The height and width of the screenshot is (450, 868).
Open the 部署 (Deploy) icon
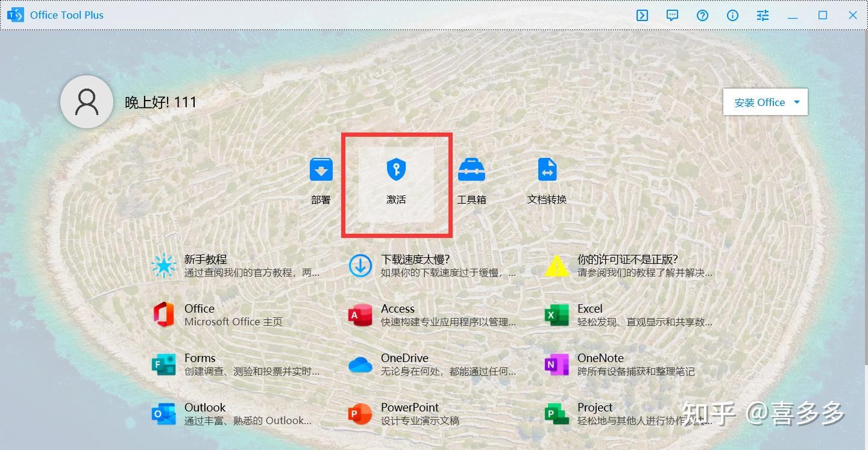[x=321, y=169]
